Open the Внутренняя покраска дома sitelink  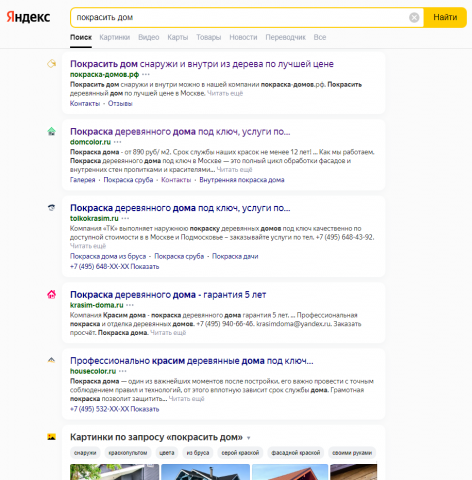pyautogui.click(x=242, y=180)
